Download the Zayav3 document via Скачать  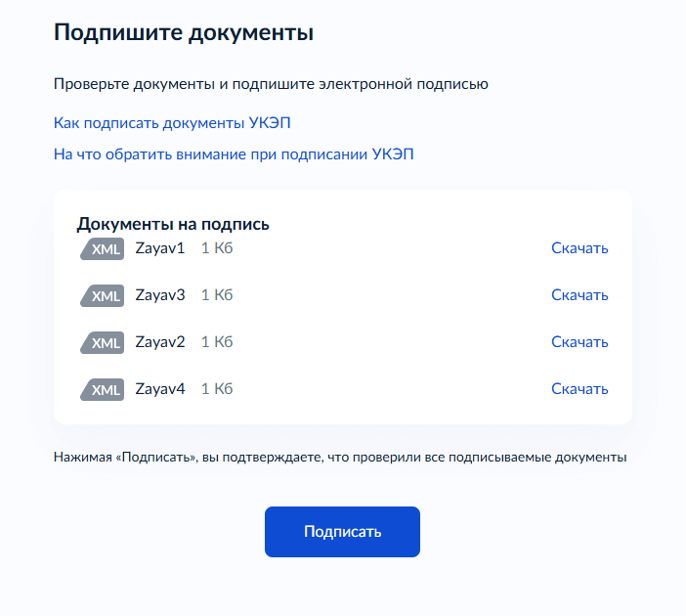(x=579, y=295)
